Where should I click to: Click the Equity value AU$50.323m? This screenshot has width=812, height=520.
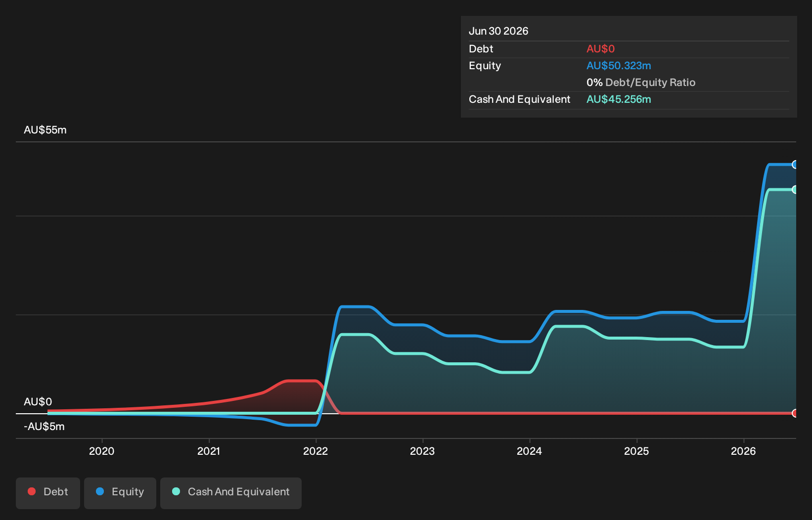tap(619, 66)
